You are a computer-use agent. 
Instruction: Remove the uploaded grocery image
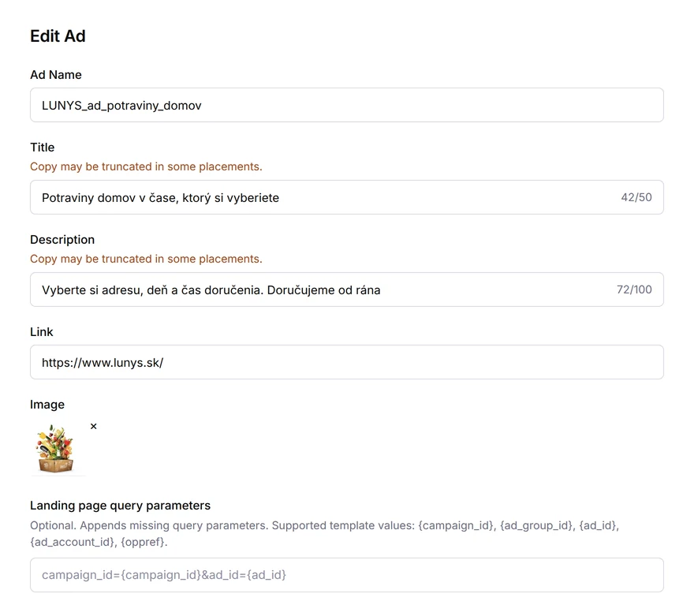coord(93,426)
